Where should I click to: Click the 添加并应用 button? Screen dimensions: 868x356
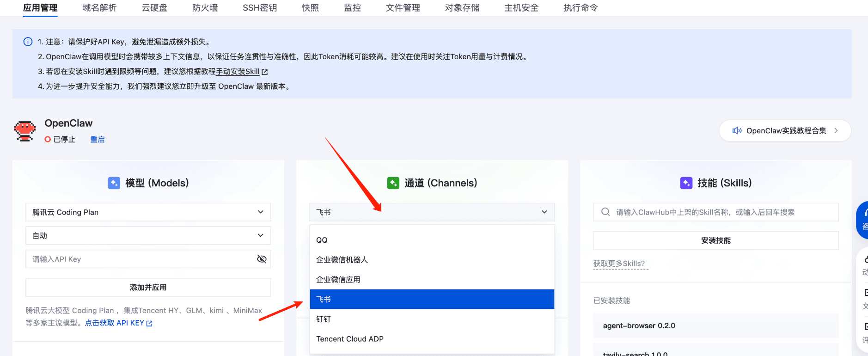(148, 288)
